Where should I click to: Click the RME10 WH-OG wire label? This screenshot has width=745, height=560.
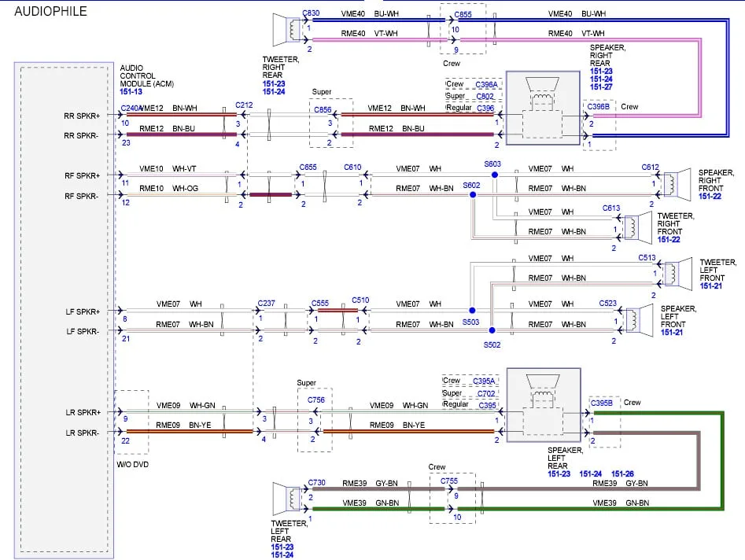pyautogui.click(x=168, y=189)
